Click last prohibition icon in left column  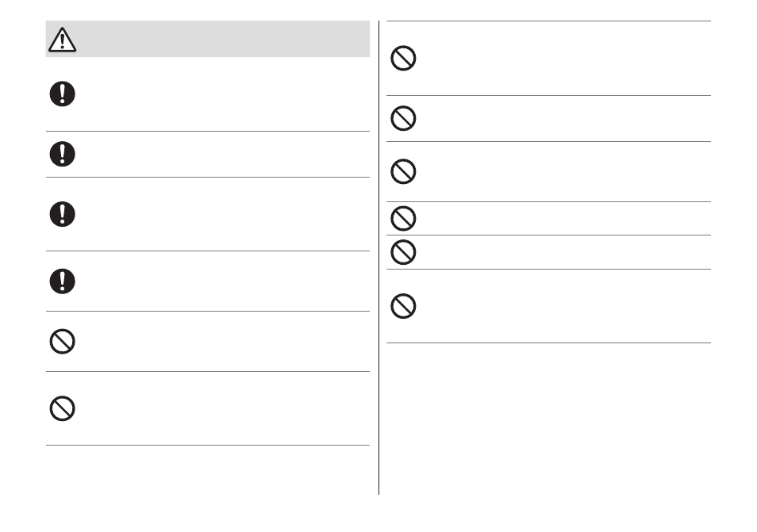click(x=62, y=408)
